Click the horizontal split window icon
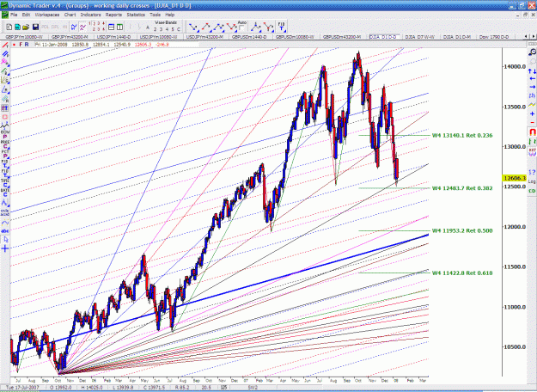The image size is (537, 392). click(x=112, y=27)
